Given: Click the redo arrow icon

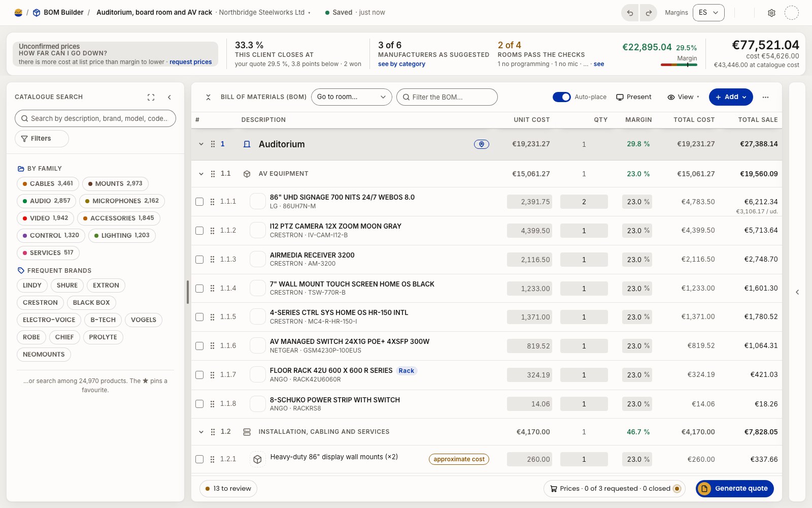Looking at the screenshot, I should 648,13.
